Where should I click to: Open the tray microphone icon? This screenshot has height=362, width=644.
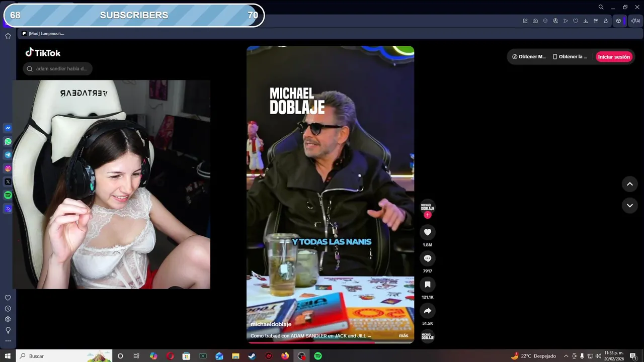click(x=582, y=356)
